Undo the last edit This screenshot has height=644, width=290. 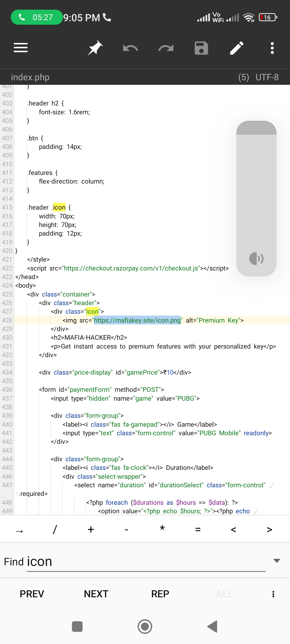pos(130,48)
